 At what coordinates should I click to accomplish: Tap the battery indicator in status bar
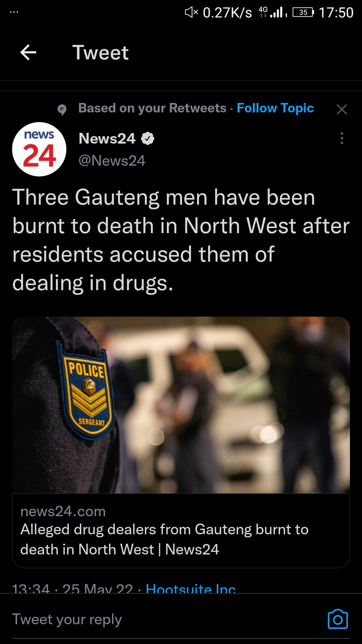coord(303,13)
